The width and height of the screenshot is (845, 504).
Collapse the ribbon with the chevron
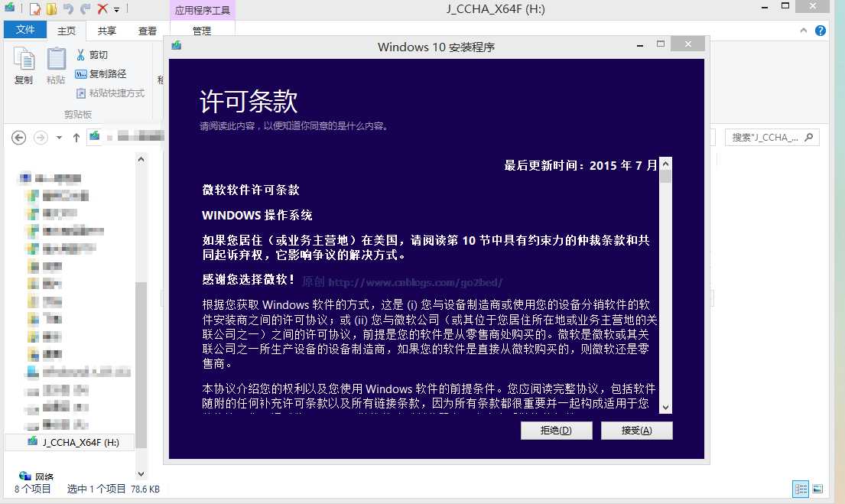[804, 31]
